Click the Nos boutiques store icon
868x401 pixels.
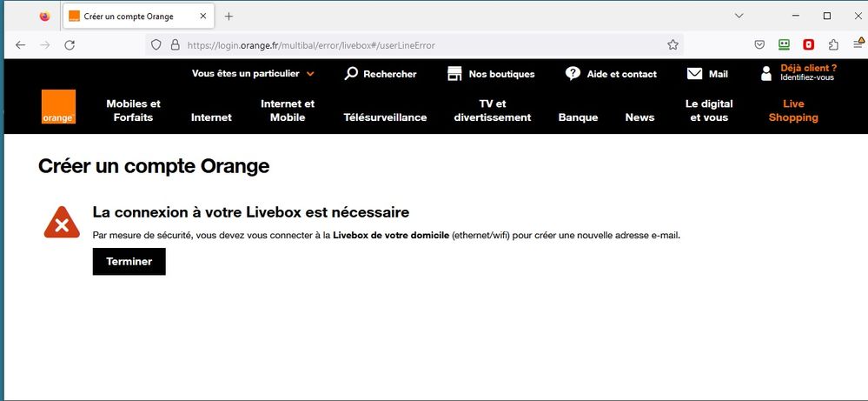pos(454,74)
